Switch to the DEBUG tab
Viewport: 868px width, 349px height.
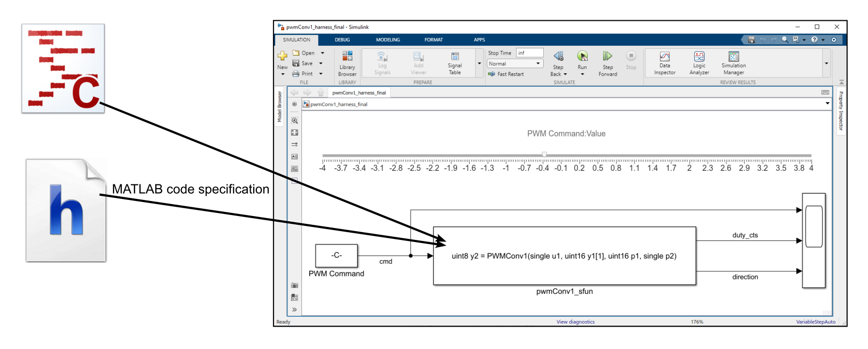click(x=342, y=40)
